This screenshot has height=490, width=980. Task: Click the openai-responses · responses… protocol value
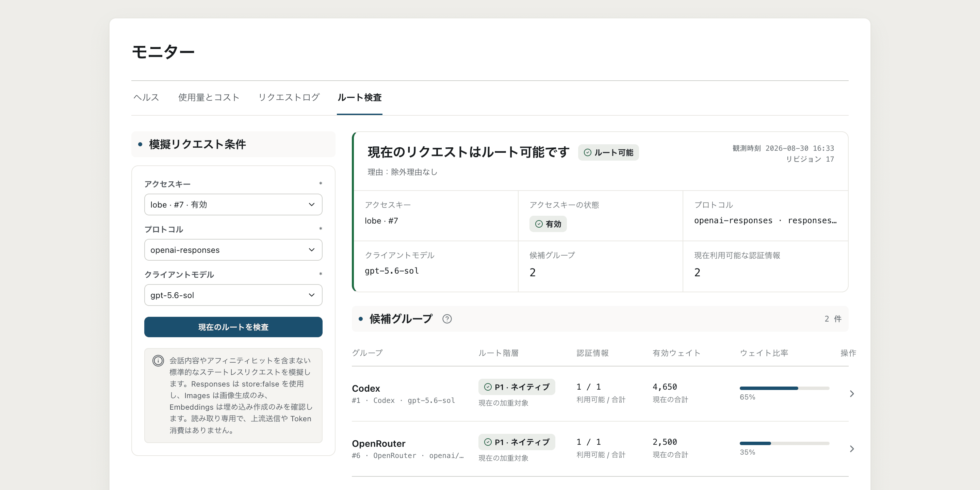coord(765,220)
